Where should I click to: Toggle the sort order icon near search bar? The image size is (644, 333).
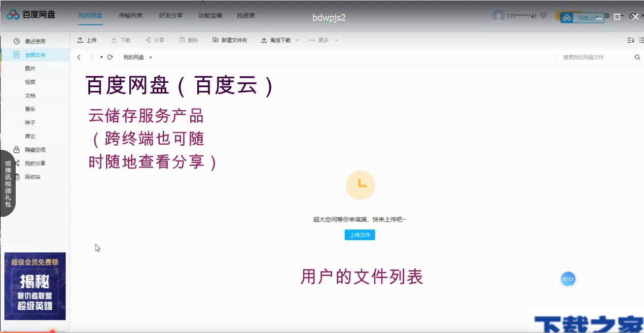point(630,40)
